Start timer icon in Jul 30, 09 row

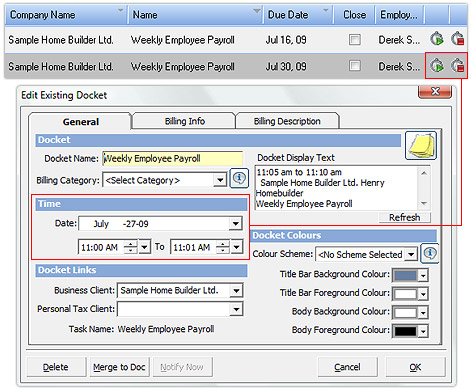(436, 65)
